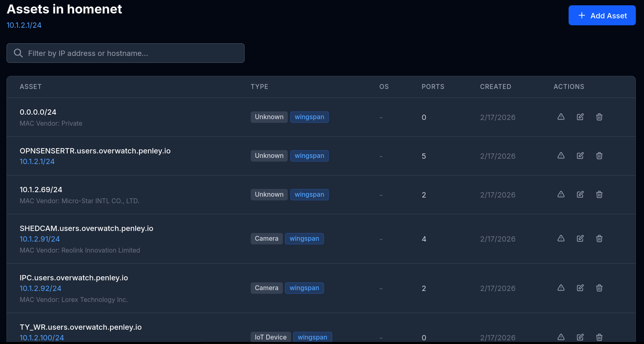Image resolution: width=644 pixels, height=344 pixels.
Task: Click 'MAC Vendor: Private' text
Action: click(x=51, y=123)
